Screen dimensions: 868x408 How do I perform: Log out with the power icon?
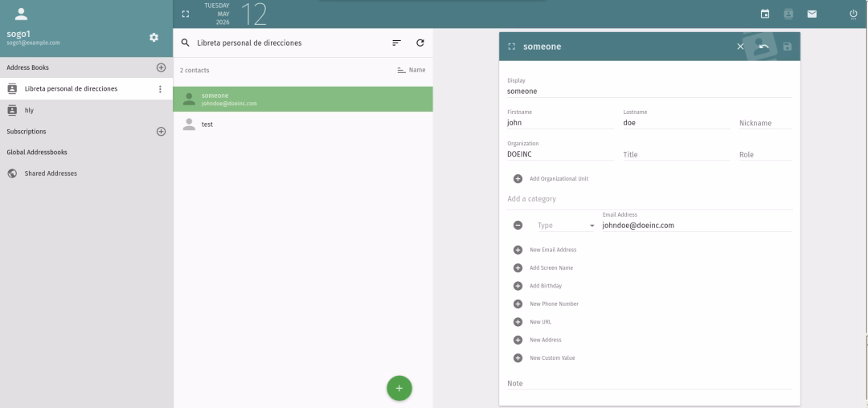pyautogui.click(x=853, y=14)
